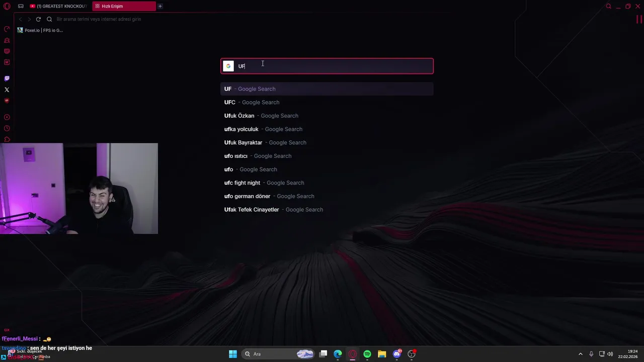Open File Explorer from the taskbar
Screen dimensions: 644x362
click(x=382, y=354)
